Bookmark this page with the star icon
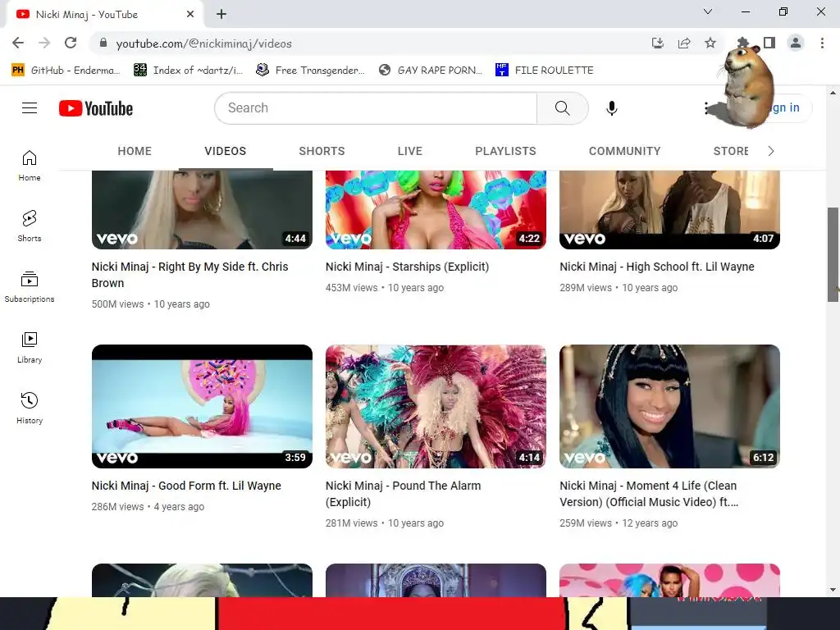 click(x=710, y=43)
